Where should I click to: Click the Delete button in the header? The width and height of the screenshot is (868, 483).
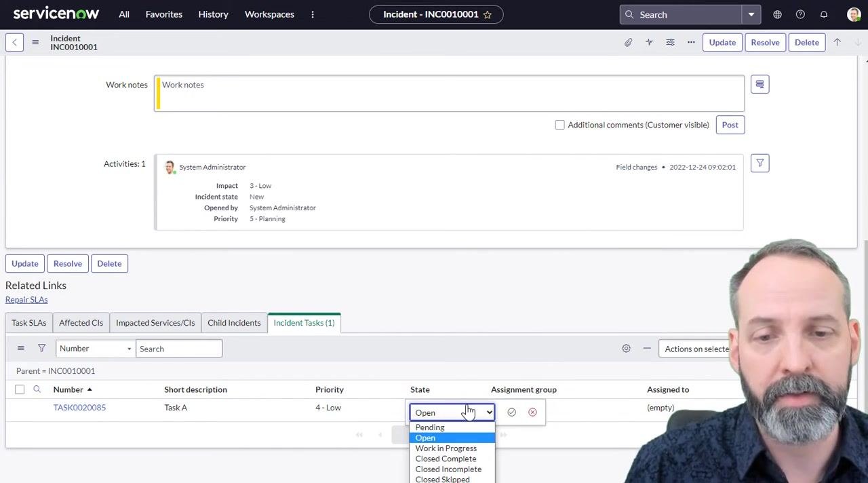pos(807,43)
